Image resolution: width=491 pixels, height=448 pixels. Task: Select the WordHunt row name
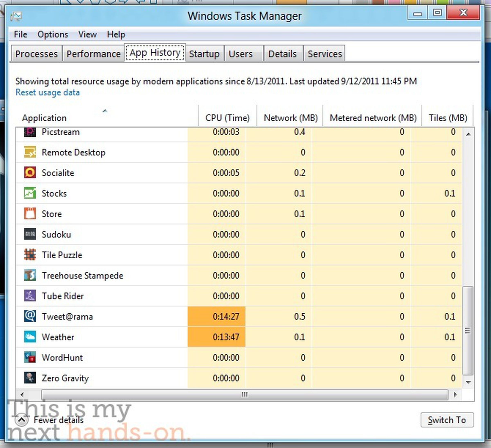point(62,358)
